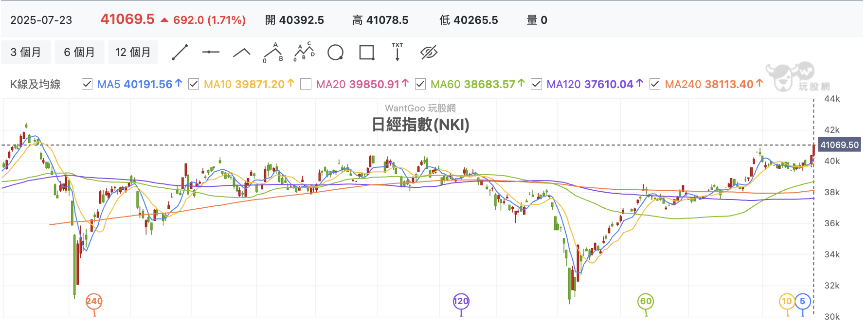This screenshot has height=326, width=868.
Task: Click the MA60 38683.57 value text
Action: (x=473, y=84)
